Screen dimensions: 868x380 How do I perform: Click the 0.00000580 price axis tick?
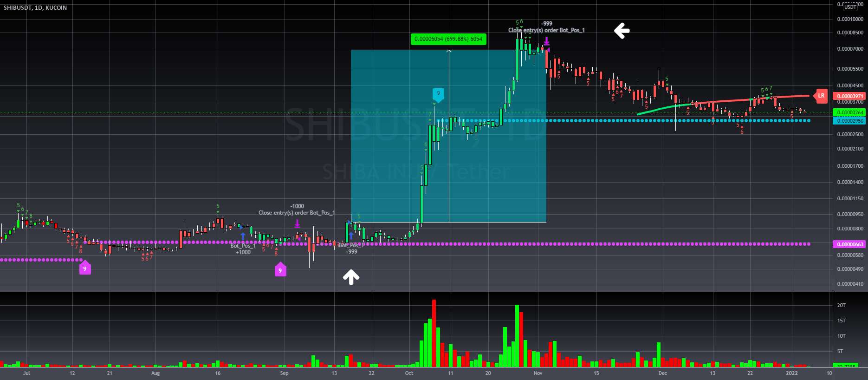tap(850, 255)
